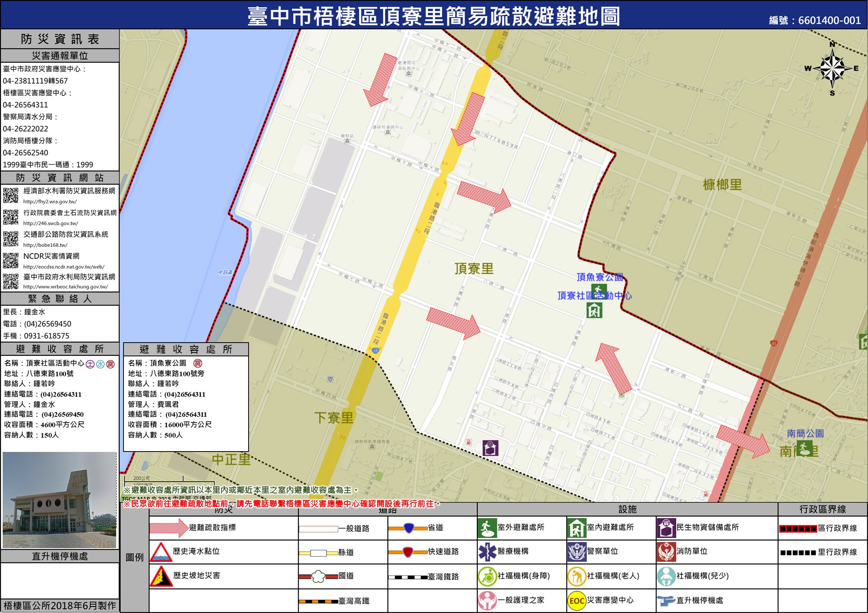This screenshot has width=868, height=613.
Task: Click the compass rose on the map
Action: pyautogui.click(x=832, y=69)
